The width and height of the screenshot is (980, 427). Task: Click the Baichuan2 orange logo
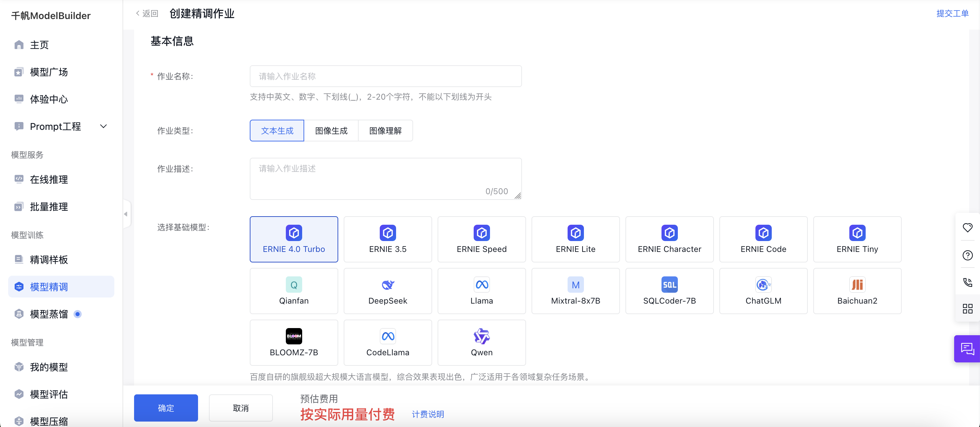pyautogui.click(x=857, y=285)
